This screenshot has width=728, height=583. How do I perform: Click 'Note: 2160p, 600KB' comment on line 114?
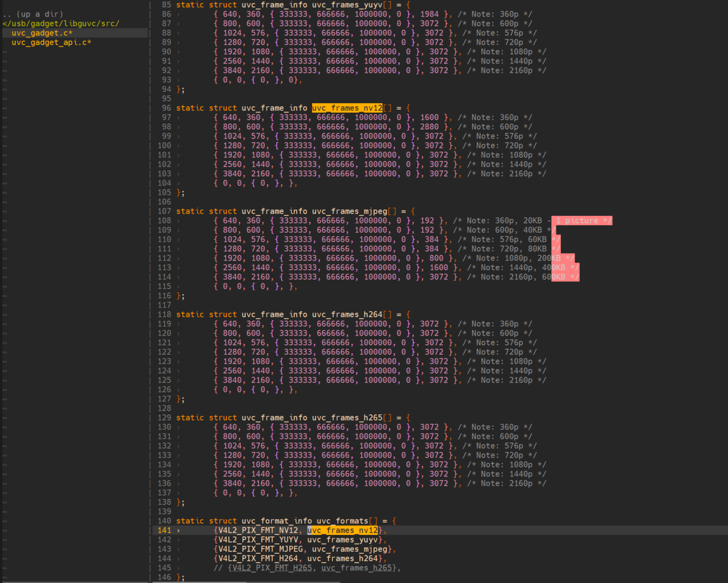click(523, 277)
